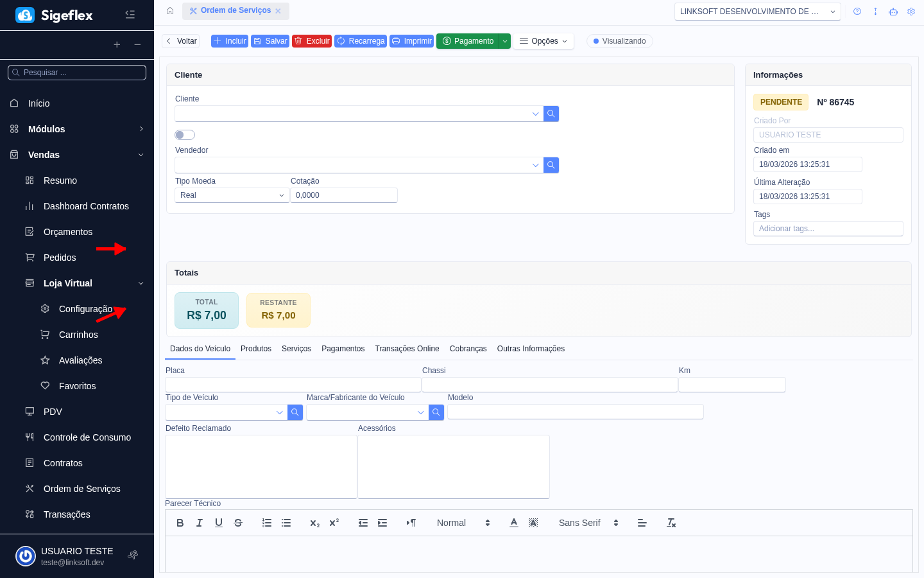Switch to the Produtos tab
Image resolution: width=924 pixels, height=578 pixels.
256,349
